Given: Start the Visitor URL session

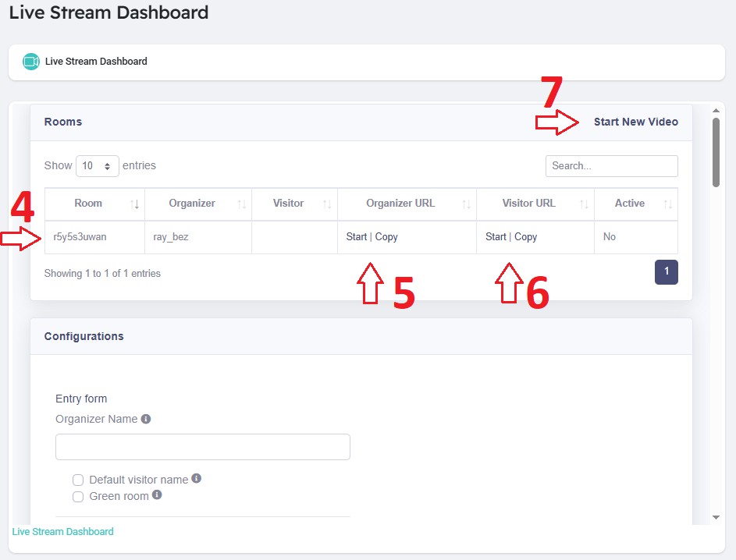Looking at the screenshot, I should coord(496,237).
